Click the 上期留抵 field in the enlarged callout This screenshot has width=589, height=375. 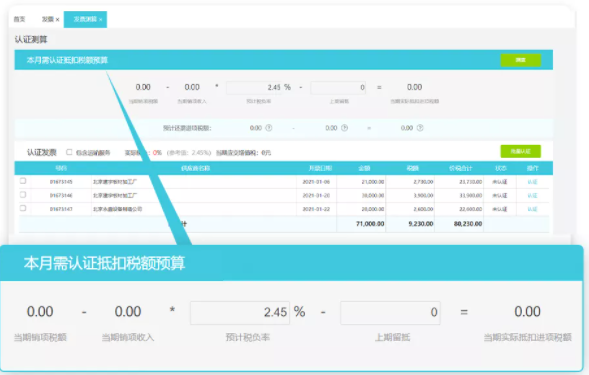pyautogui.click(x=390, y=313)
